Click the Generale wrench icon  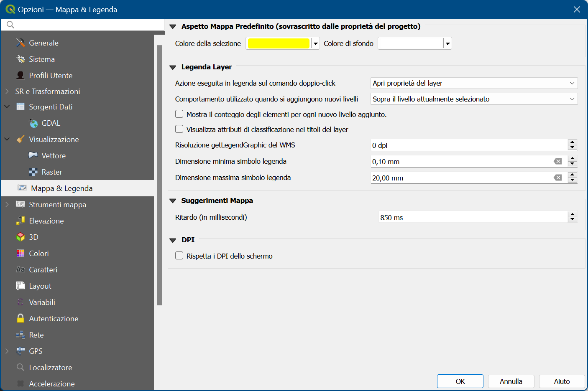pos(20,43)
